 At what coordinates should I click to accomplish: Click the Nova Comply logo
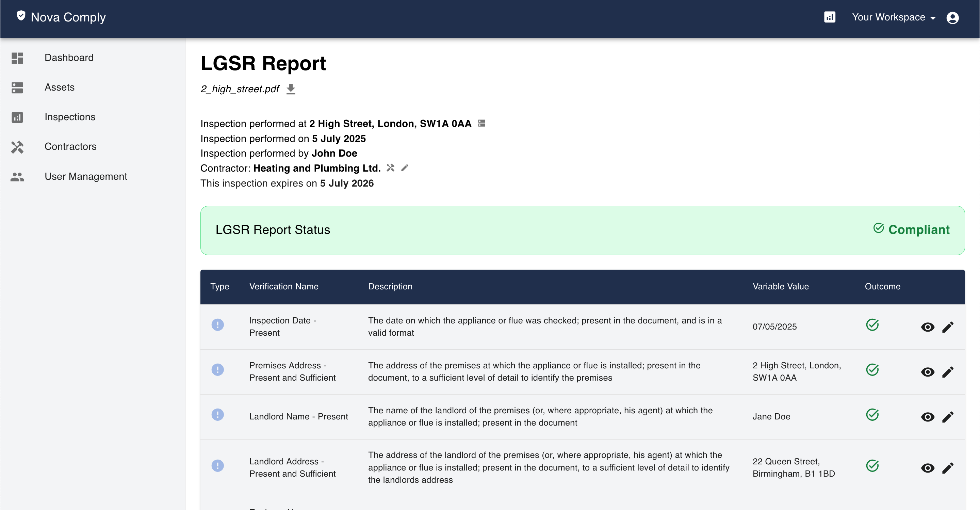point(60,17)
